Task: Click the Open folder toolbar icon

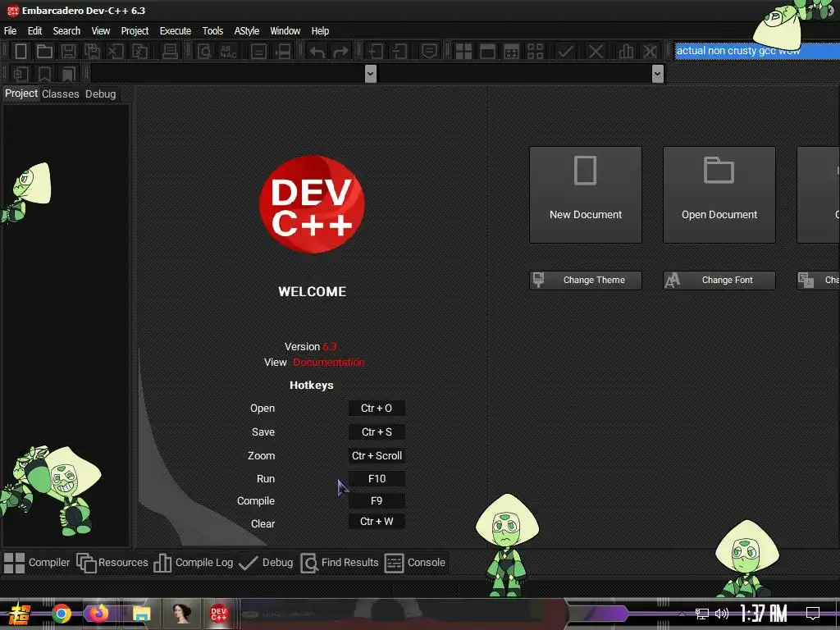Action: pyautogui.click(x=44, y=52)
